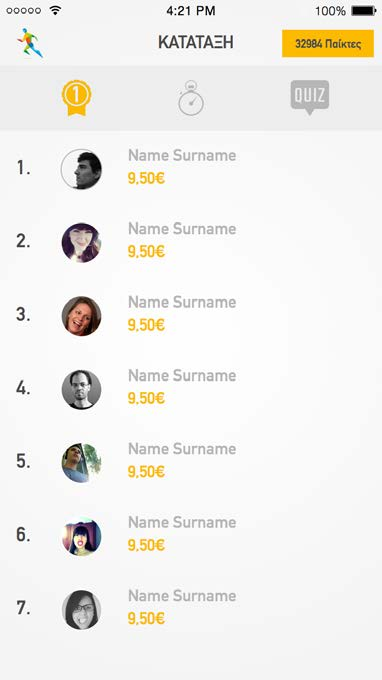Tap the fifth-ranked player's avatar
This screenshot has width=382, height=680.
(81, 462)
